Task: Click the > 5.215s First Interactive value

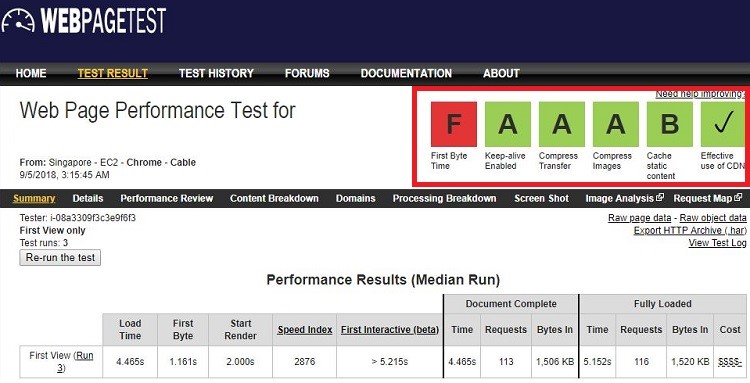Action: [390, 362]
